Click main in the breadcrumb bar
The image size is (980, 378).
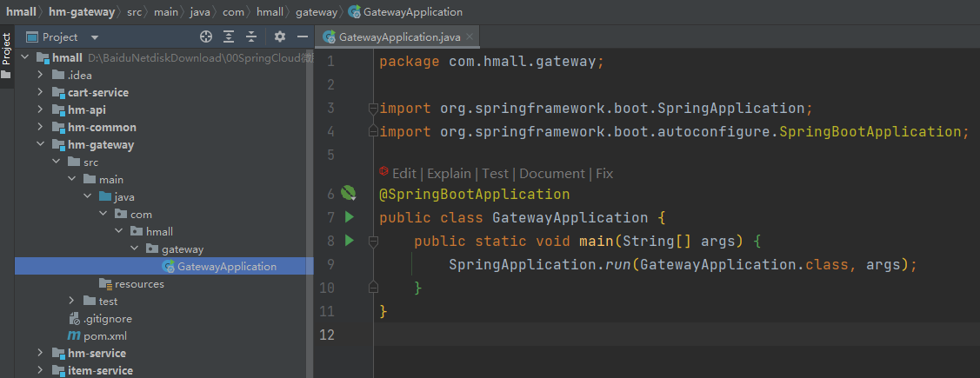(x=166, y=12)
